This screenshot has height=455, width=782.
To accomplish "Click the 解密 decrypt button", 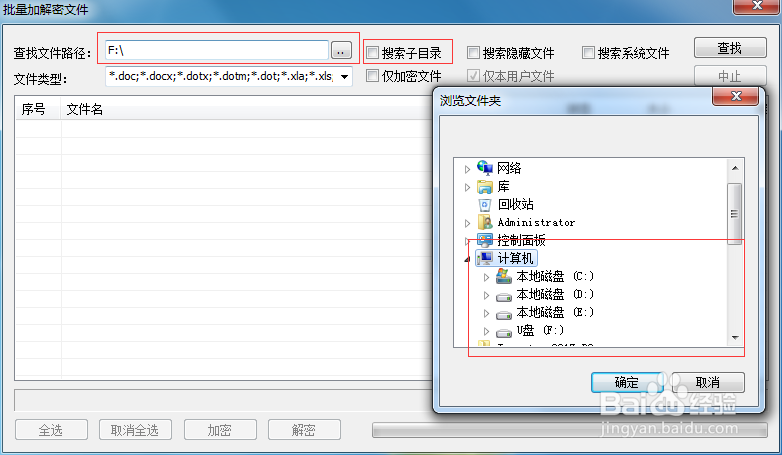I will [x=304, y=430].
